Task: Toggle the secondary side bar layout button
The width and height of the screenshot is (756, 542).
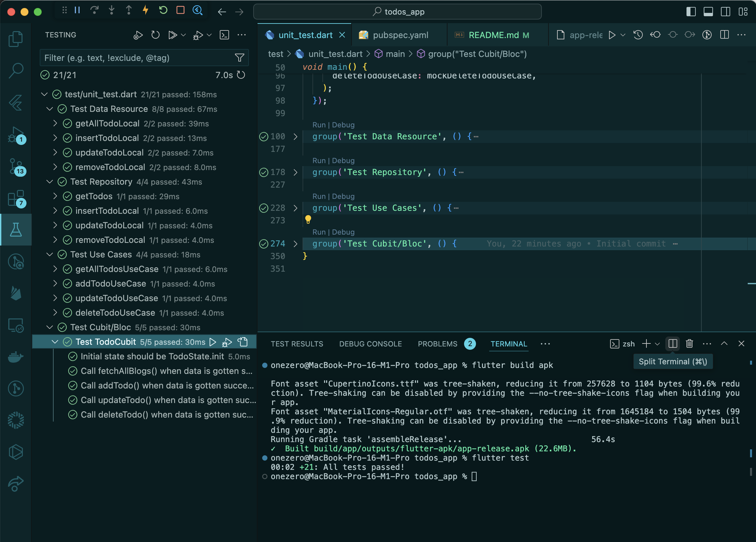Action: (x=725, y=12)
